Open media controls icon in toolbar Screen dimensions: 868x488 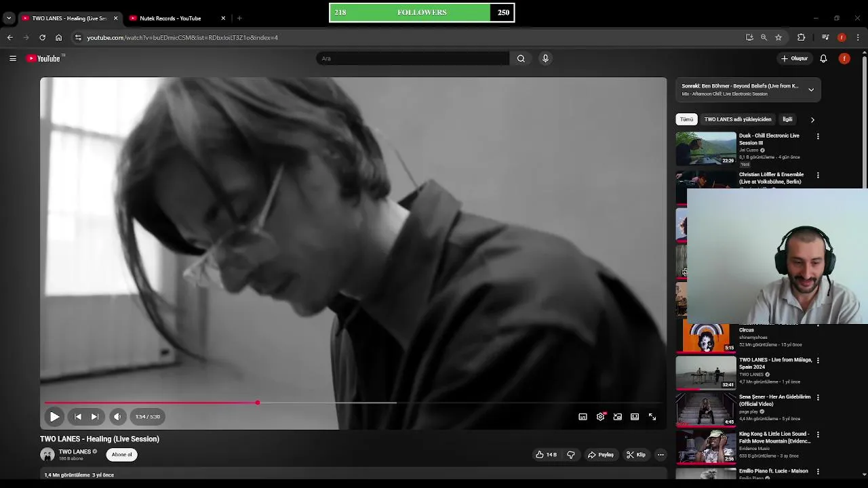click(825, 37)
